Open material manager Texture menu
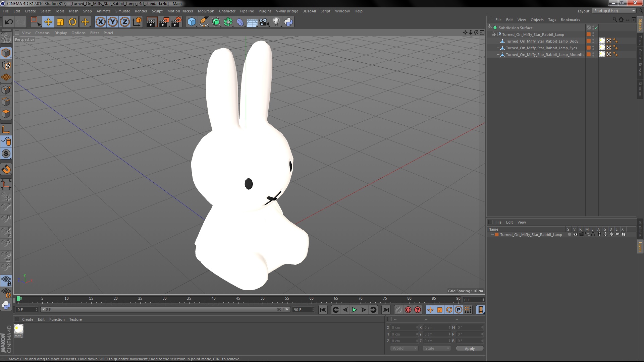Image resolution: width=644 pixels, height=362 pixels. point(75,319)
